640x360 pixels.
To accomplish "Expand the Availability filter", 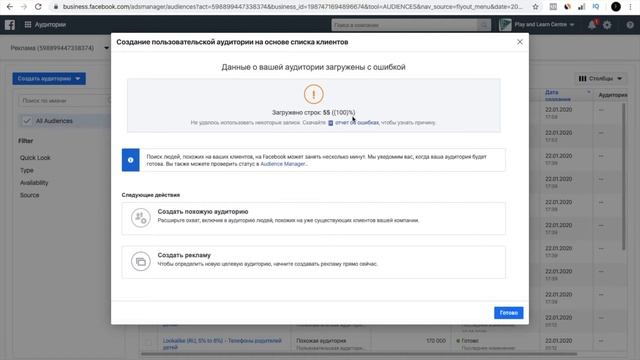I will [34, 183].
